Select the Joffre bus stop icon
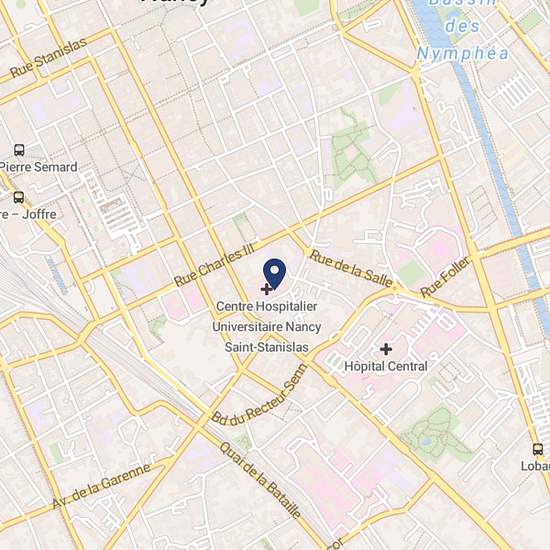 [19, 197]
